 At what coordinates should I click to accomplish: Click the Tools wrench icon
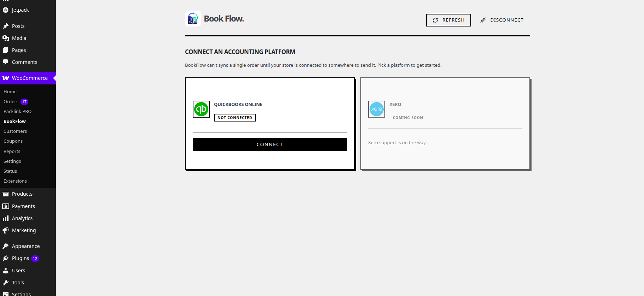click(x=6, y=283)
